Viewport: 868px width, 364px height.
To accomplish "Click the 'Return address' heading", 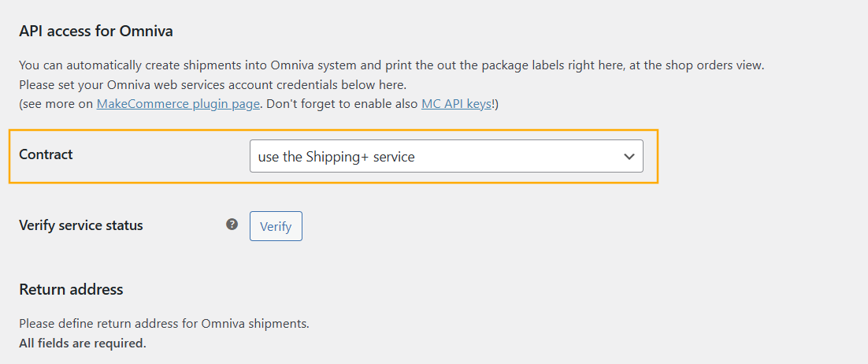I will (x=71, y=289).
